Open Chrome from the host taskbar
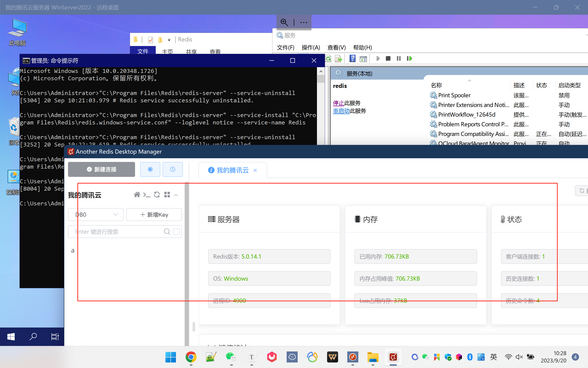The height and width of the screenshot is (368, 588). (191, 357)
